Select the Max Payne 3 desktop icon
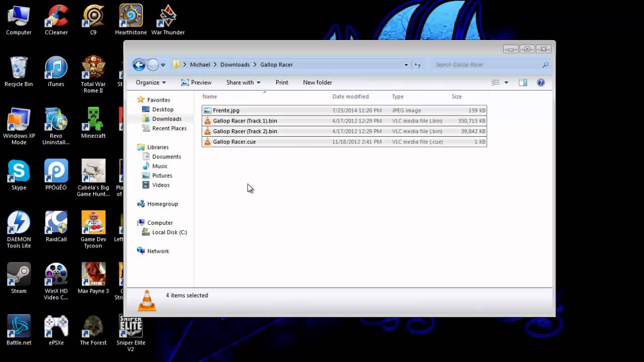 [93, 279]
